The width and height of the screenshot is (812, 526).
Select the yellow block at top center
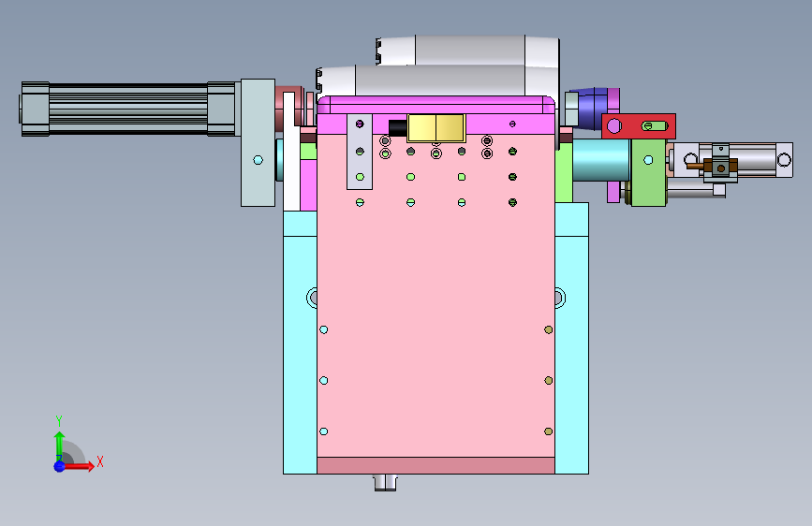(436, 128)
